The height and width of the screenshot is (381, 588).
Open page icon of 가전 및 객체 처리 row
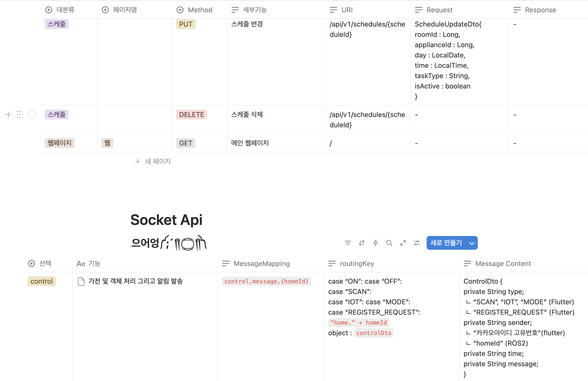[81, 281]
